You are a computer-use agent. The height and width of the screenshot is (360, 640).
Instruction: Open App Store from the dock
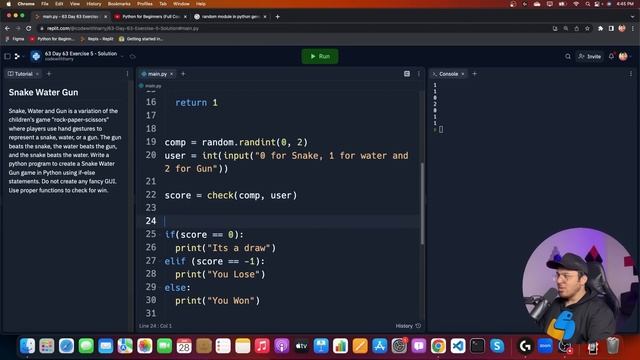[380, 346]
